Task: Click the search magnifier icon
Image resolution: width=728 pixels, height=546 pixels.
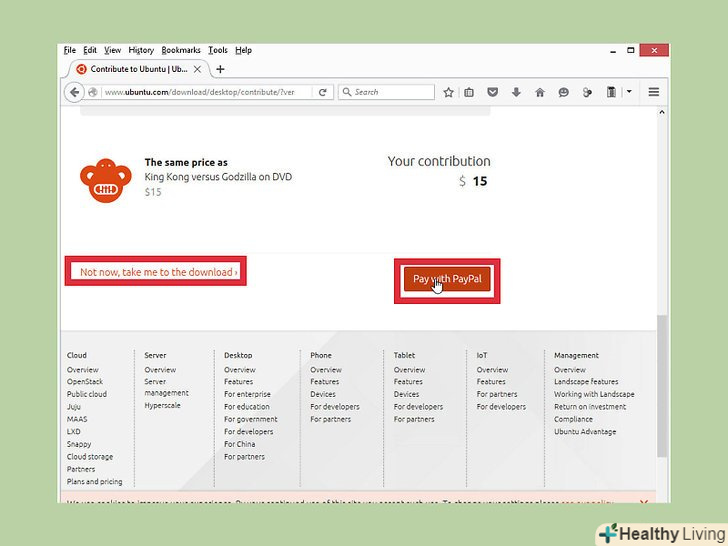Action: pos(347,92)
